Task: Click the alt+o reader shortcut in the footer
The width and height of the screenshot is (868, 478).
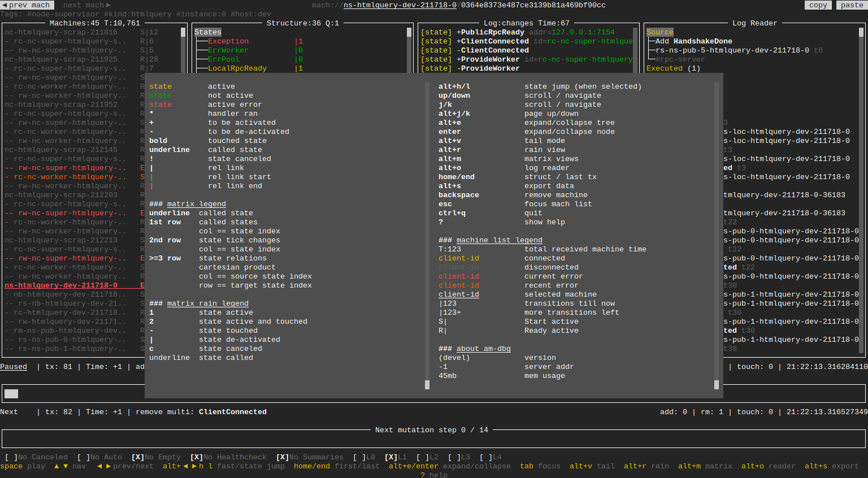Action: (x=769, y=466)
